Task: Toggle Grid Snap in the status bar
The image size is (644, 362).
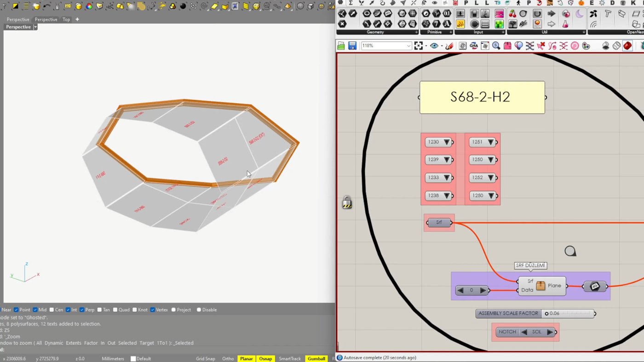Action: point(206,359)
